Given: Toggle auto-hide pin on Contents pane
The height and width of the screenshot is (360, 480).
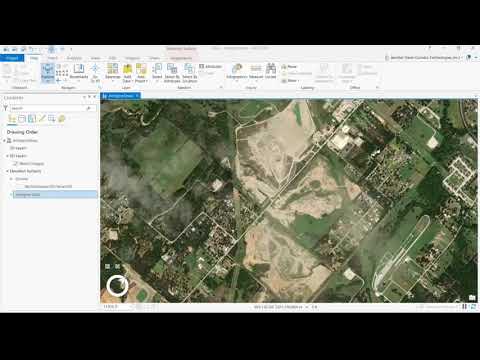Looking at the screenshot, I should click(x=89, y=97).
